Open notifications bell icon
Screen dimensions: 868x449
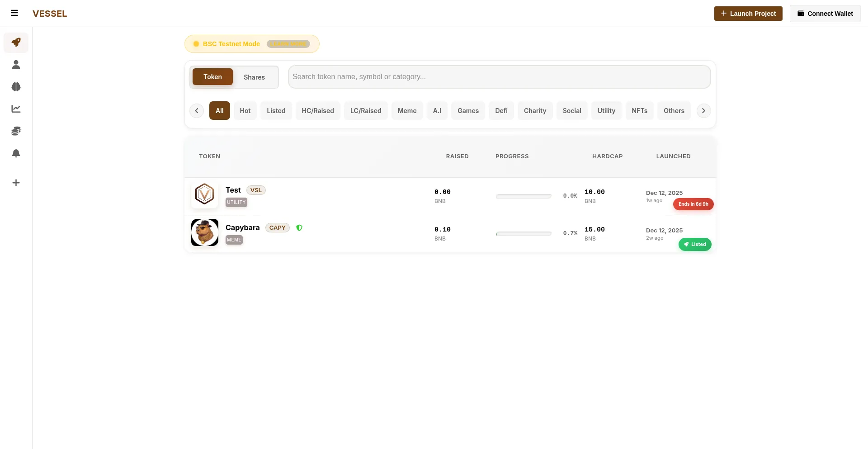[16, 153]
